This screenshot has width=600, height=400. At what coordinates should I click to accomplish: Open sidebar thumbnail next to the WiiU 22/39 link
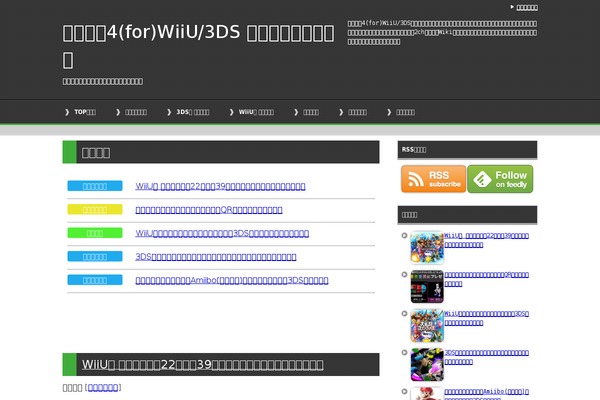tap(427, 248)
